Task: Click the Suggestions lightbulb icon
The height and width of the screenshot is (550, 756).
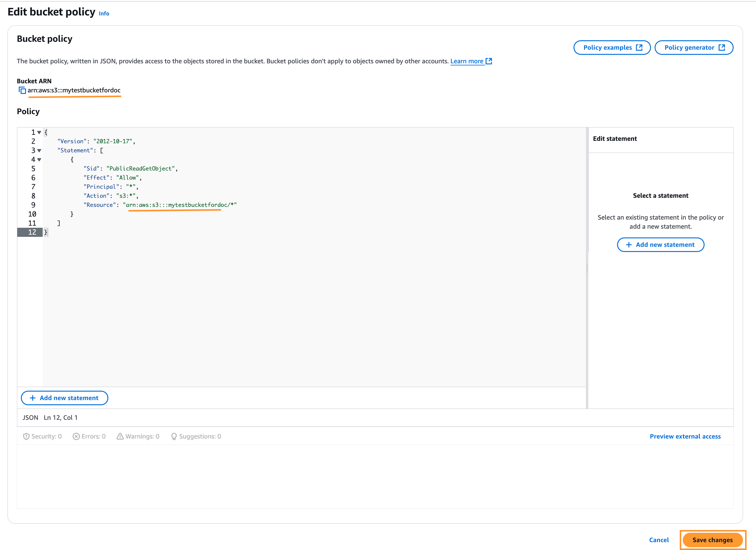Action: click(174, 436)
